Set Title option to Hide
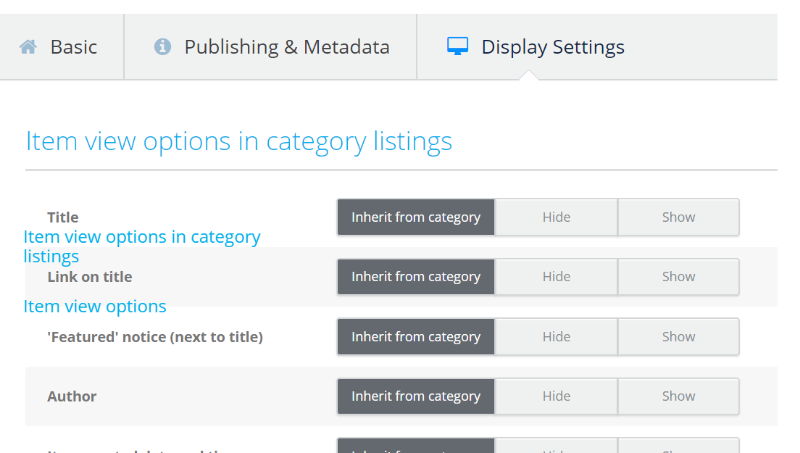This screenshot has width=800, height=453. pos(556,217)
